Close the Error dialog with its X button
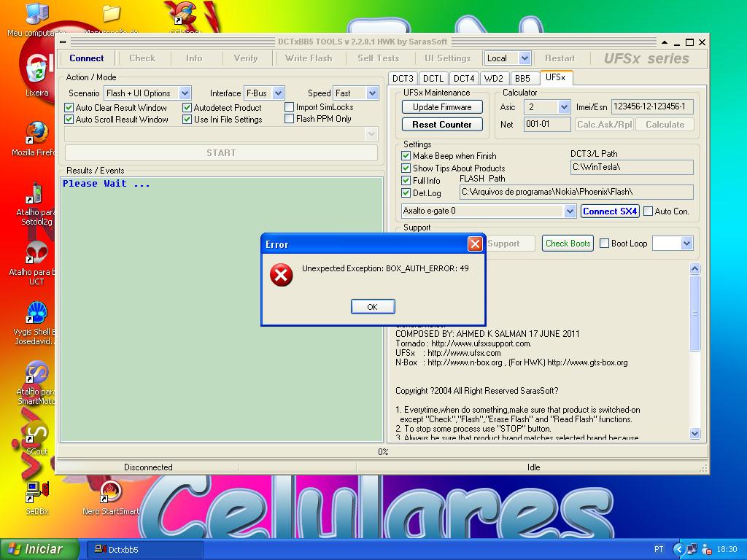The image size is (747, 560). coord(474,244)
